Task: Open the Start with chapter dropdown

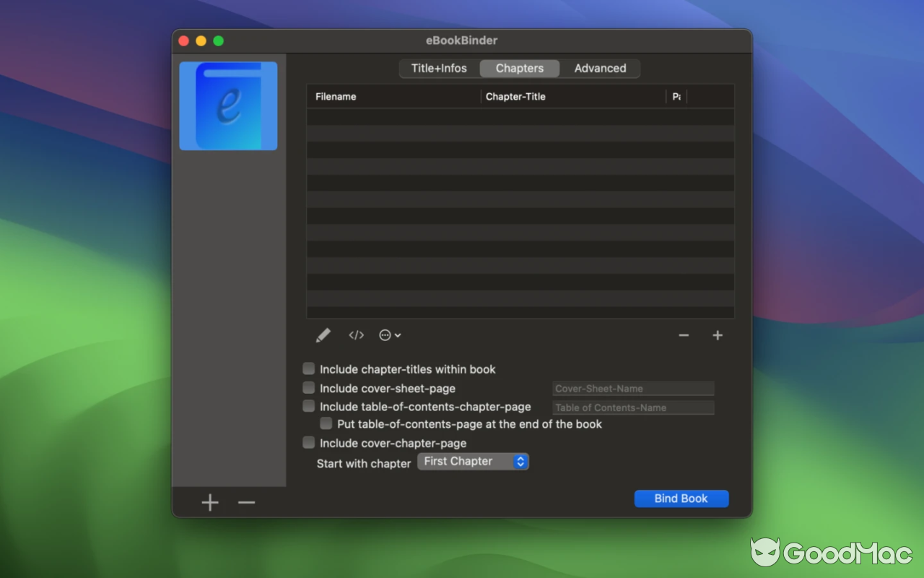Action: click(473, 461)
